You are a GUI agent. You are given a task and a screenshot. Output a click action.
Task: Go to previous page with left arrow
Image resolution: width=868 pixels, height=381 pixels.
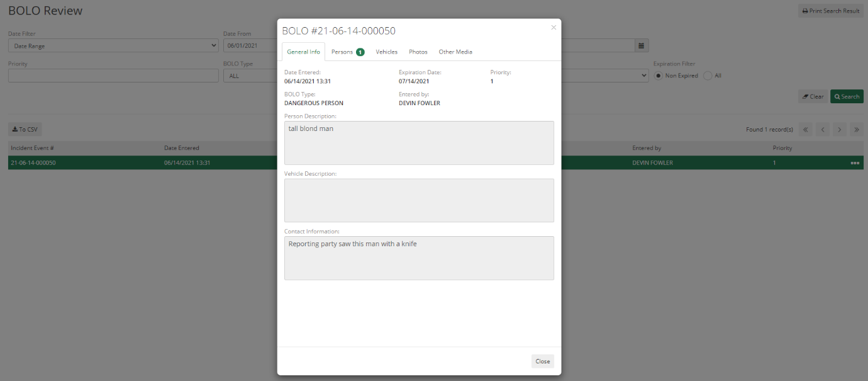coord(823,129)
